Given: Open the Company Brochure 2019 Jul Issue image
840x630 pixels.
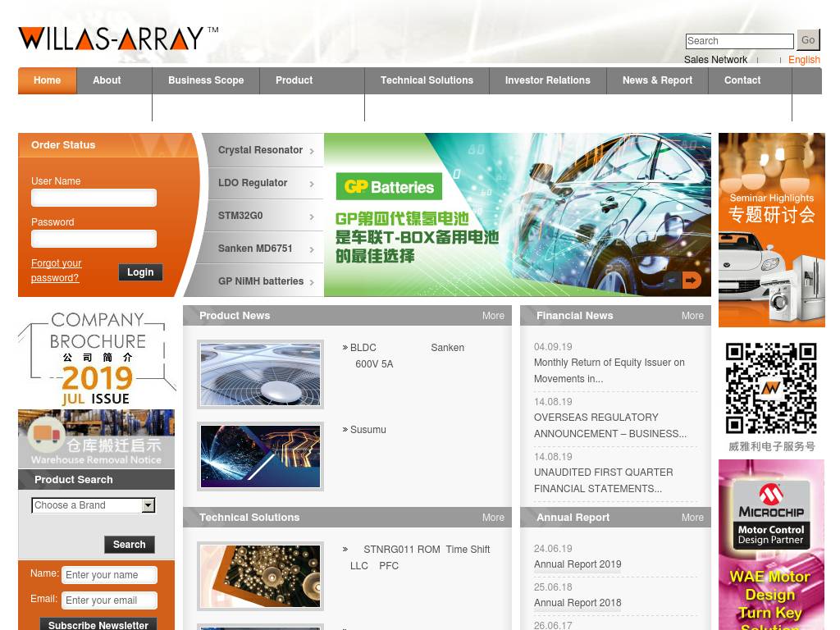Looking at the screenshot, I should [97, 358].
